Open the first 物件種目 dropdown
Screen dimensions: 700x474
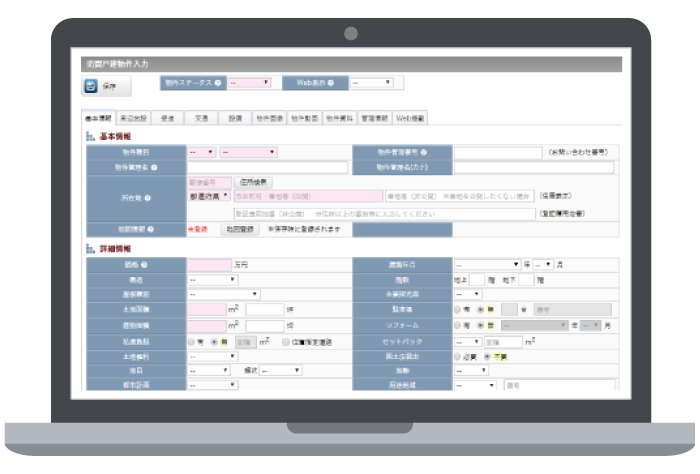(201, 152)
